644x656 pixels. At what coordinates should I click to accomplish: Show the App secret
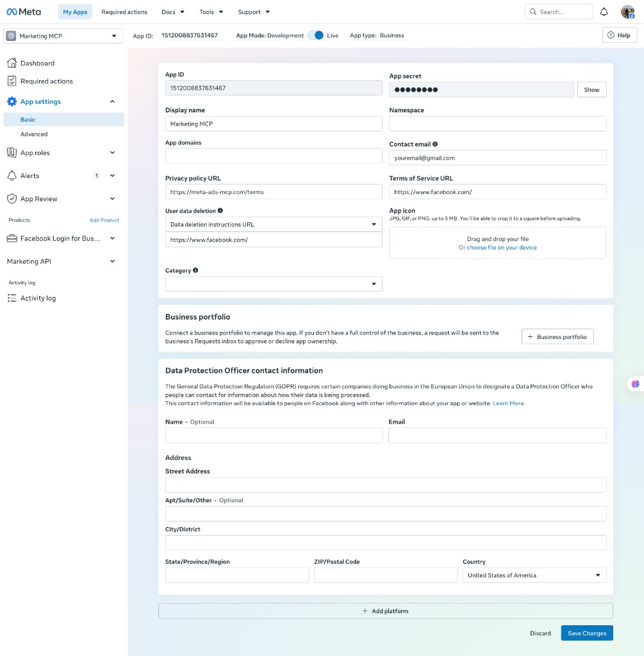[x=591, y=90]
